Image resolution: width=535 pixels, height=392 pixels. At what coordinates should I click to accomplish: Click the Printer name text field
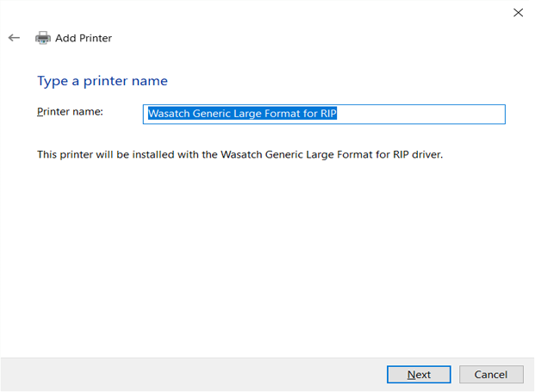tap(324, 114)
